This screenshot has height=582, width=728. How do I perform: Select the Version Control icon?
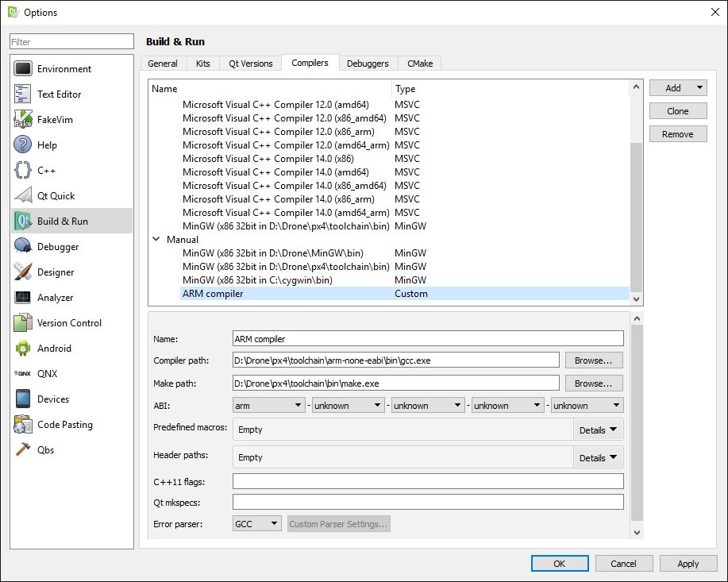(x=23, y=323)
